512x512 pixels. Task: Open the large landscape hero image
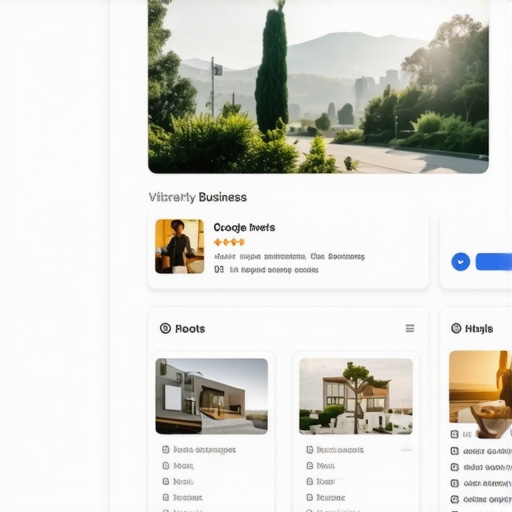pos(318,86)
